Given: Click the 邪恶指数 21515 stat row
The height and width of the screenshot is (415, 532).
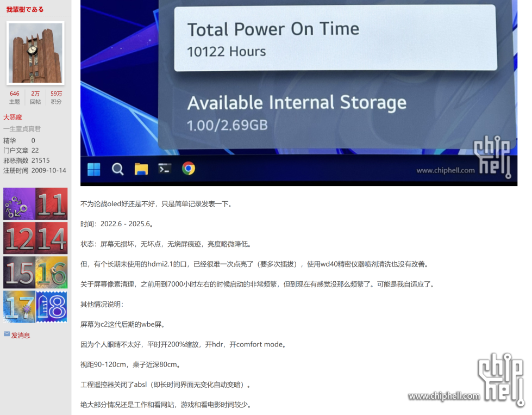Looking at the screenshot, I should pos(27,160).
